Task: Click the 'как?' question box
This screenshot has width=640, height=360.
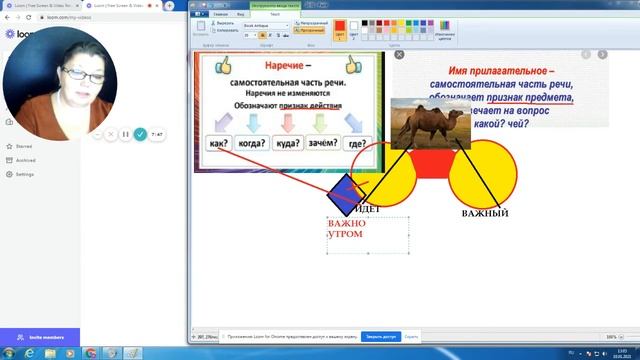Action: pyautogui.click(x=219, y=143)
